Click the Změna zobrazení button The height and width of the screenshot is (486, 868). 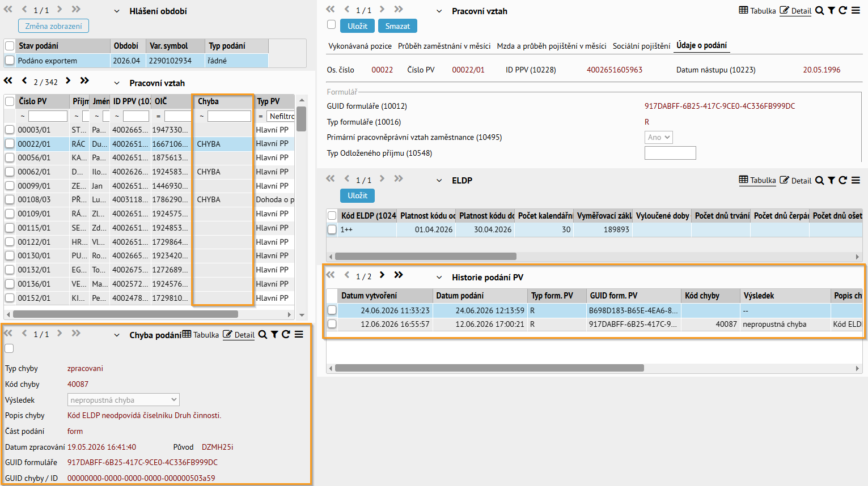coord(53,26)
